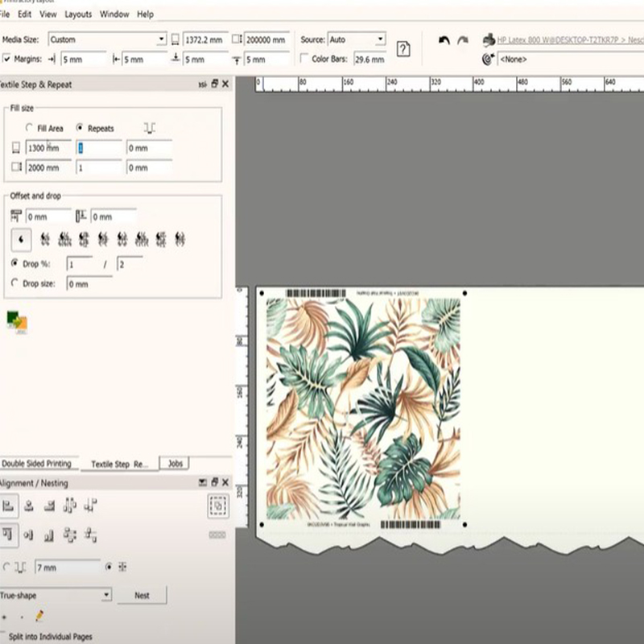Open the help question-mark icon
Viewport: 644px width, 644px height.
pos(403,49)
